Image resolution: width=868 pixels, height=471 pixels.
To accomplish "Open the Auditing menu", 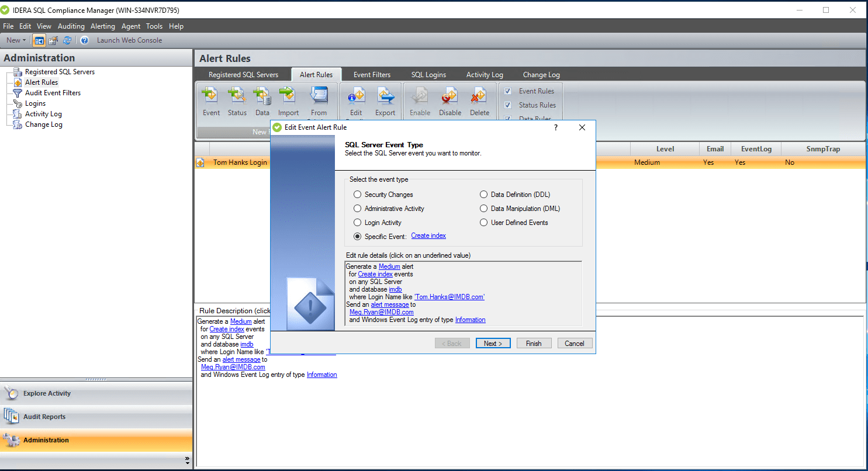I will pos(71,26).
